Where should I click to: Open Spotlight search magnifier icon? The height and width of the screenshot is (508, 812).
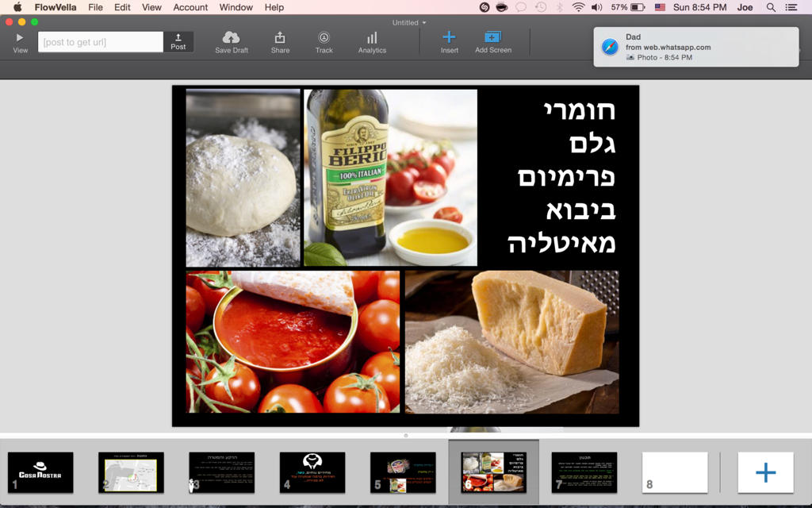click(x=771, y=7)
